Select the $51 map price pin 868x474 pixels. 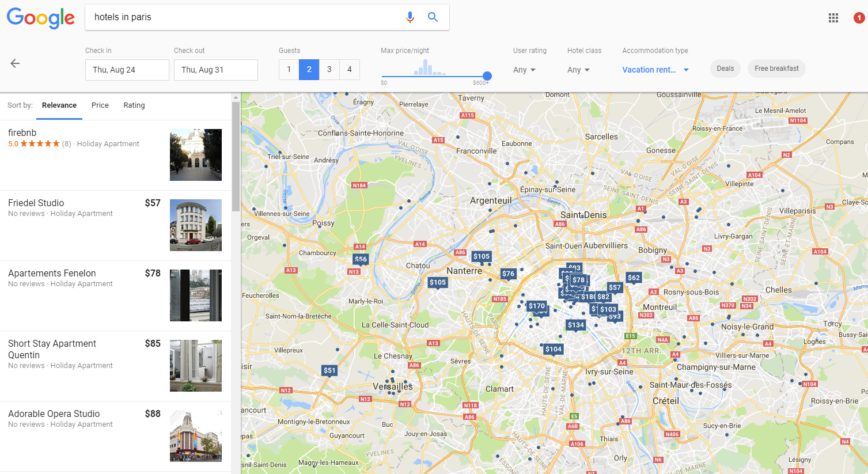329,370
